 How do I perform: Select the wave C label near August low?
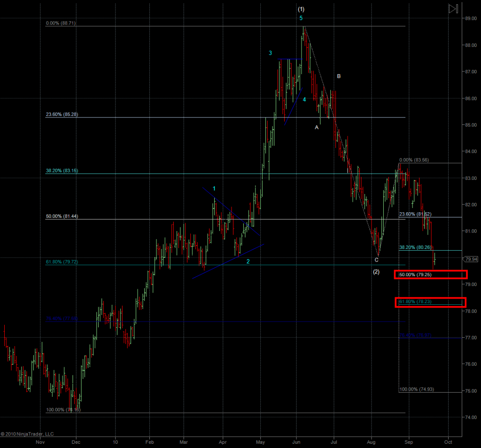point(376,260)
